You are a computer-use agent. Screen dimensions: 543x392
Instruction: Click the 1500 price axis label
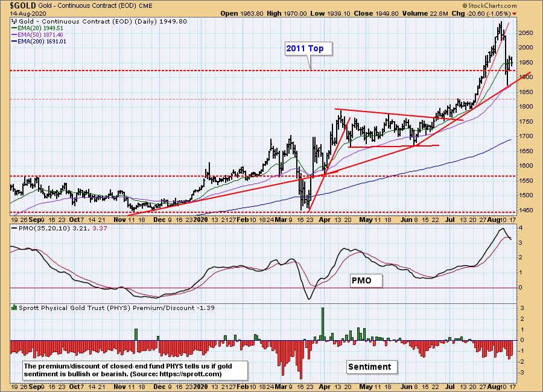point(526,195)
